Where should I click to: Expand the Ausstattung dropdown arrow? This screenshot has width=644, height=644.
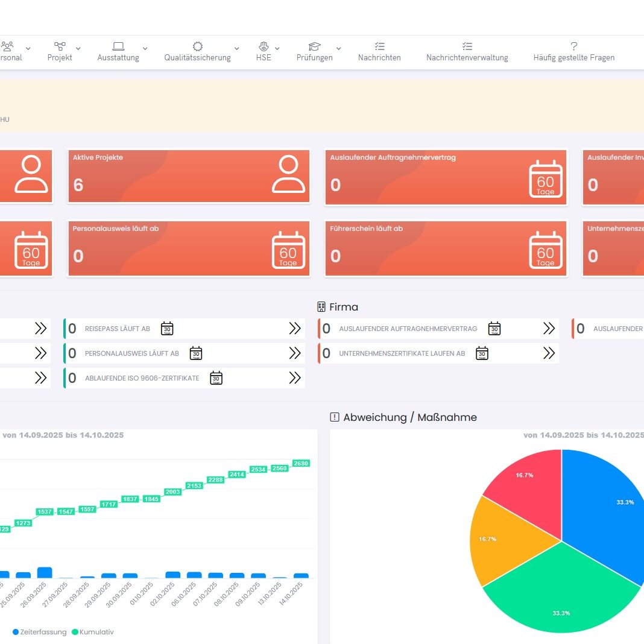coord(145,48)
